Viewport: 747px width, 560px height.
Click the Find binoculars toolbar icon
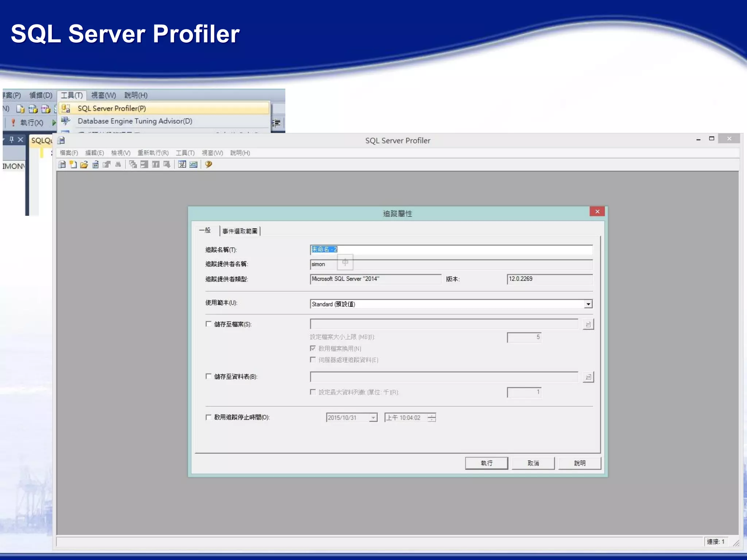coord(118,164)
